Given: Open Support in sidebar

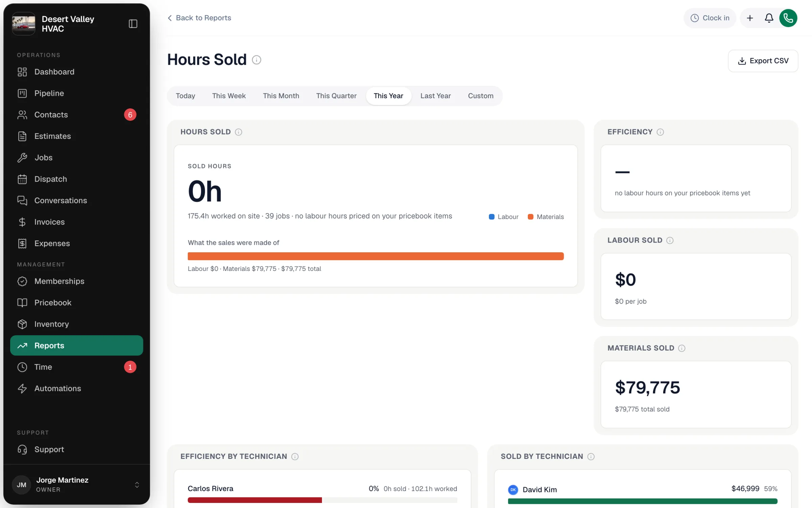Looking at the screenshot, I should (x=76, y=449).
